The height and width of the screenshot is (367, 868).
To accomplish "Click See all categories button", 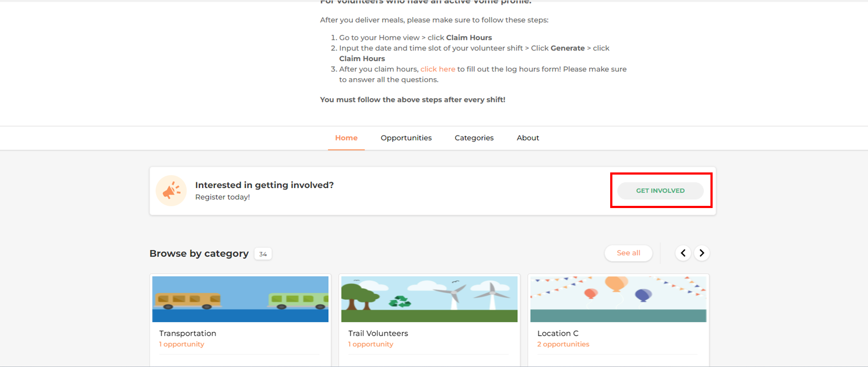I will pyautogui.click(x=628, y=253).
